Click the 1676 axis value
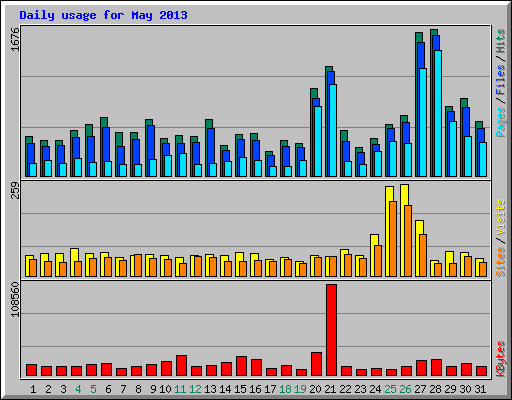This screenshot has height=400, width=512. coord(15,39)
